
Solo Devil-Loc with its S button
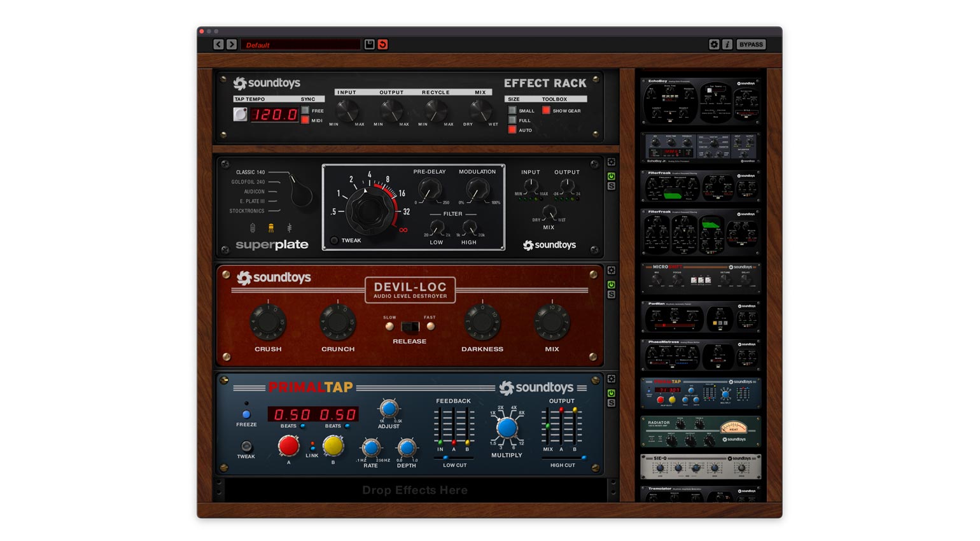(x=612, y=295)
